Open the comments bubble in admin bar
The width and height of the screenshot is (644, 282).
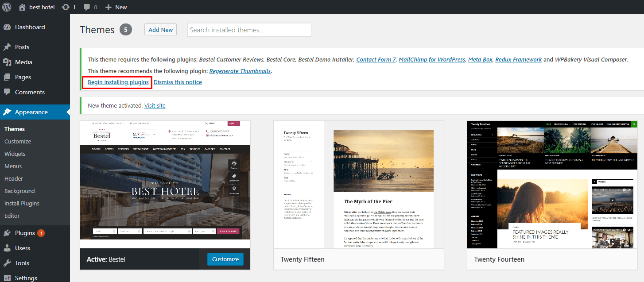point(87,7)
